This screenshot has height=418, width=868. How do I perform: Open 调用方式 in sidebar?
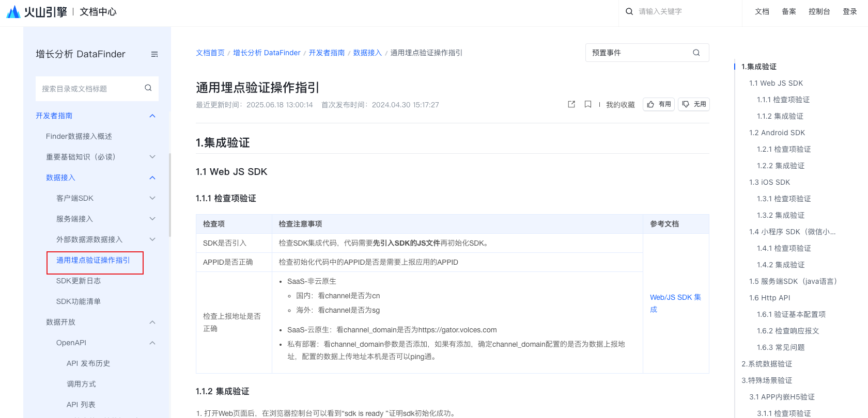pos(81,384)
